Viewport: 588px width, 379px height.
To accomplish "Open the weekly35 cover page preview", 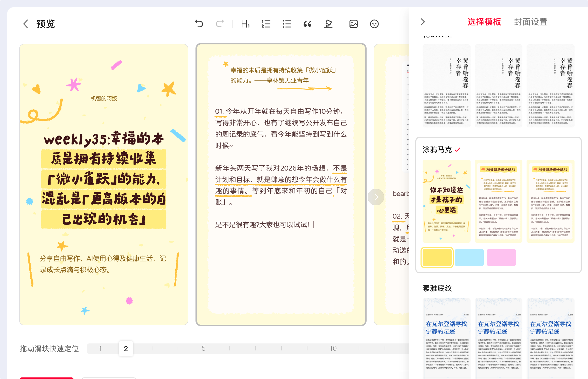I will (x=104, y=184).
